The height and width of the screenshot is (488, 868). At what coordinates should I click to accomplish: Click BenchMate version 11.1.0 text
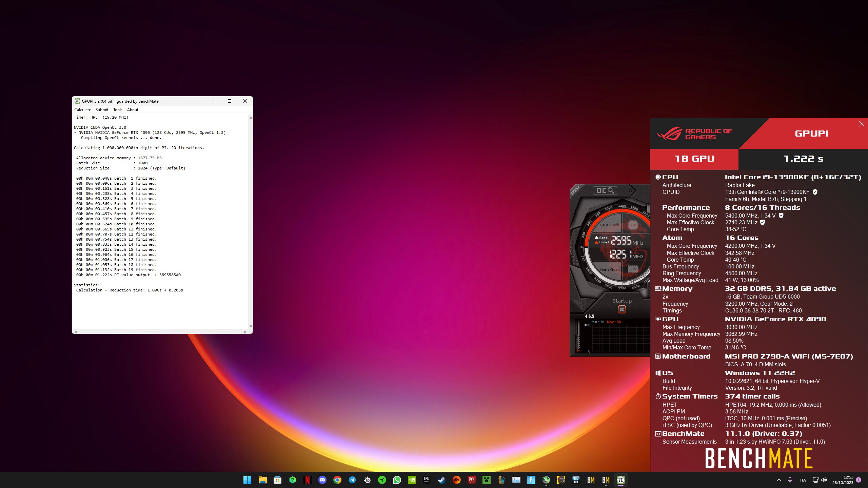[764, 433]
